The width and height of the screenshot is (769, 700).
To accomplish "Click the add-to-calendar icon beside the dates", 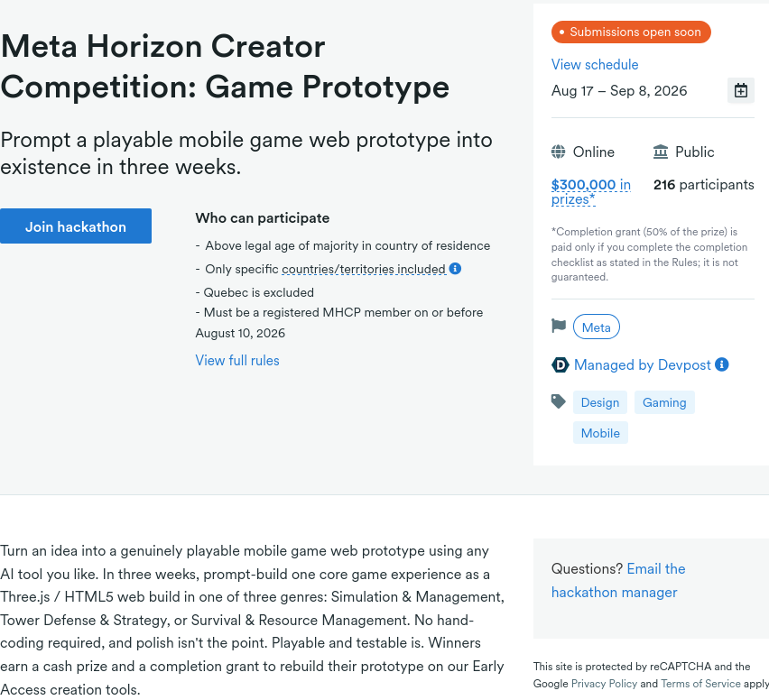I will click(740, 91).
